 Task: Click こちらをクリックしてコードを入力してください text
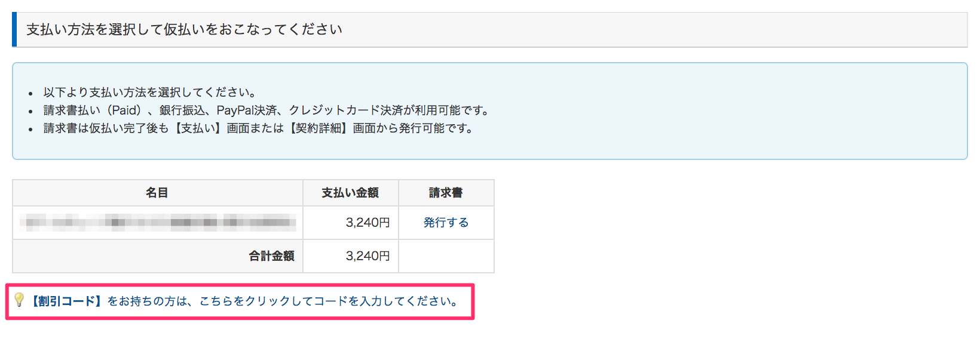pos(329,301)
